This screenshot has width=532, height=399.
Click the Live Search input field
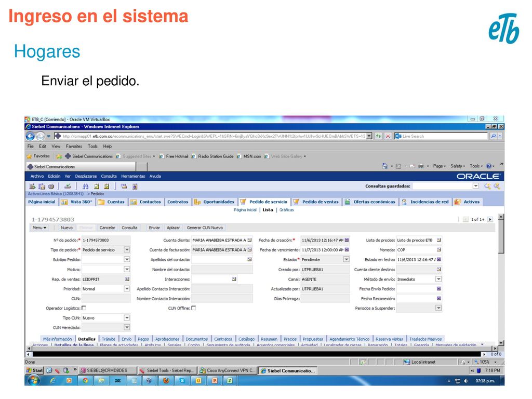444,136
